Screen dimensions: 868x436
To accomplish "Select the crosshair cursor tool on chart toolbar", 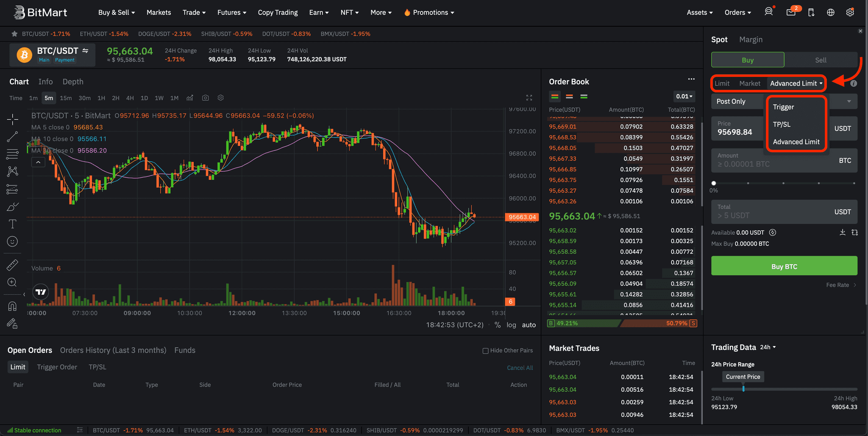I will coord(12,120).
